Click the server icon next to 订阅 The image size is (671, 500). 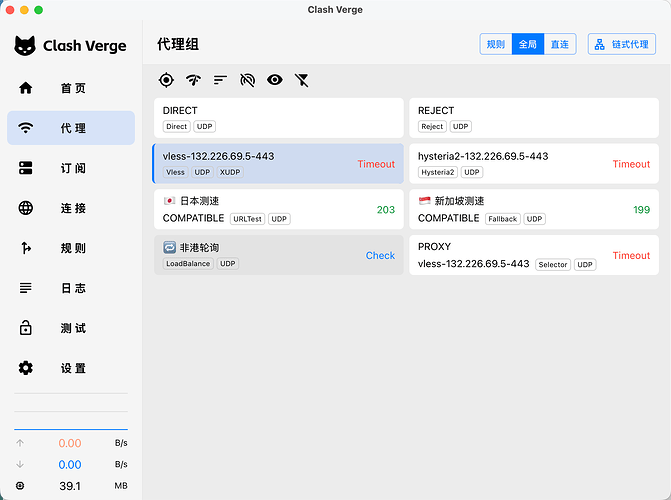pos(26,168)
